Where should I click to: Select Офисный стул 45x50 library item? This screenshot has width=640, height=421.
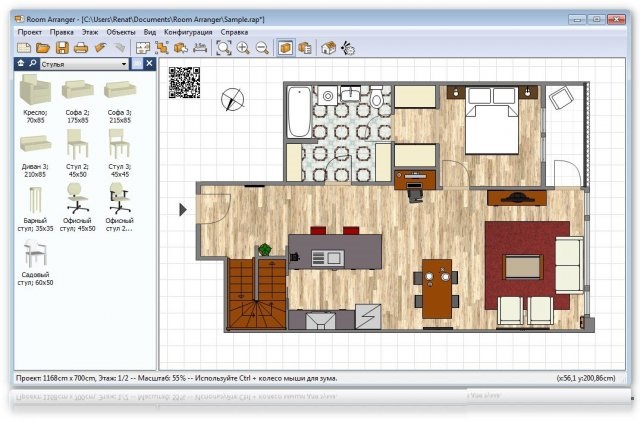[x=78, y=207]
